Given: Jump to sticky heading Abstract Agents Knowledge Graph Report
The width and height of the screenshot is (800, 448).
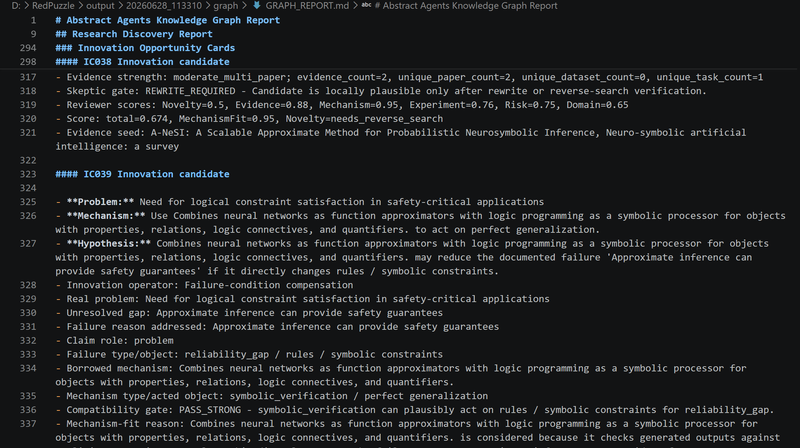Looking at the screenshot, I should tap(168, 20).
